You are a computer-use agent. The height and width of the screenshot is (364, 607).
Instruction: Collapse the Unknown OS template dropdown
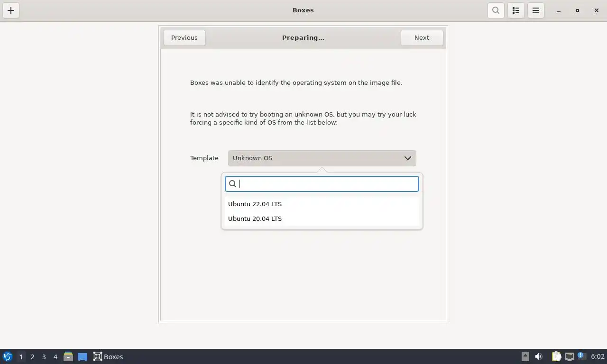[x=322, y=158]
